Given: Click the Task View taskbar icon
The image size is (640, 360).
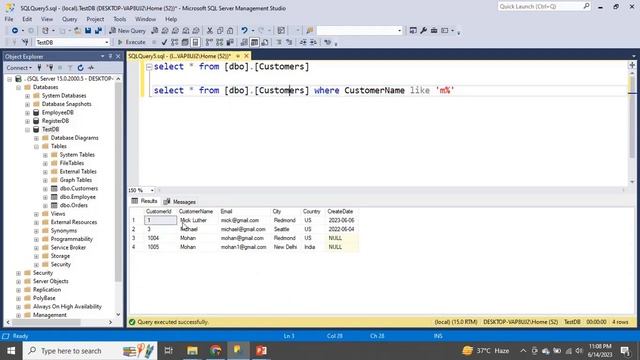Looking at the screenshot, I should tap(169, 351).
